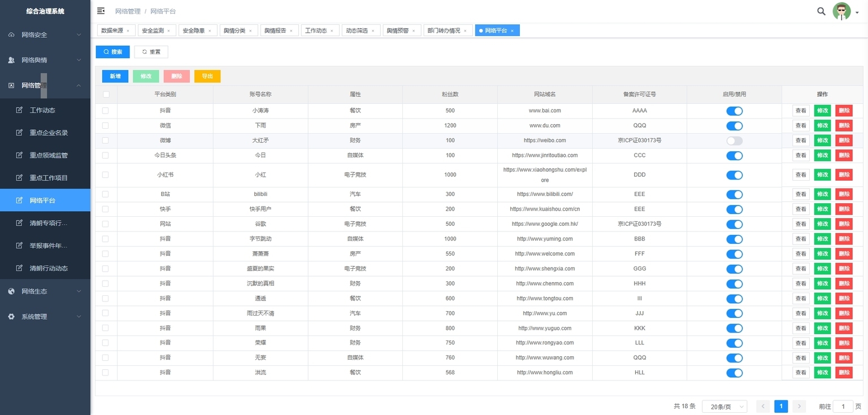Close the 数据来源 tab with its x

coord(128,31)
